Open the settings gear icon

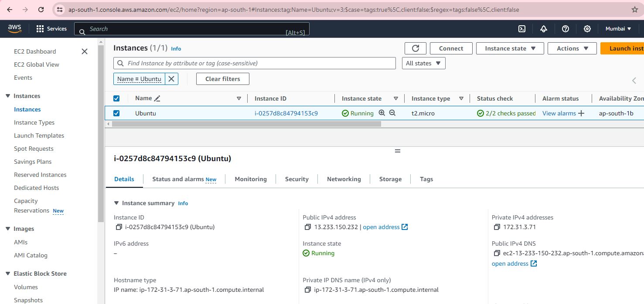point(587,29)
